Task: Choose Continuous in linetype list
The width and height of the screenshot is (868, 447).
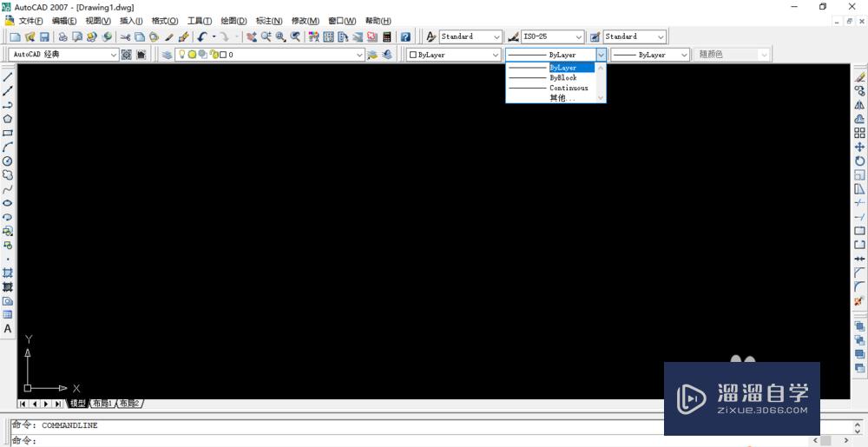Action: click(551, 88)
